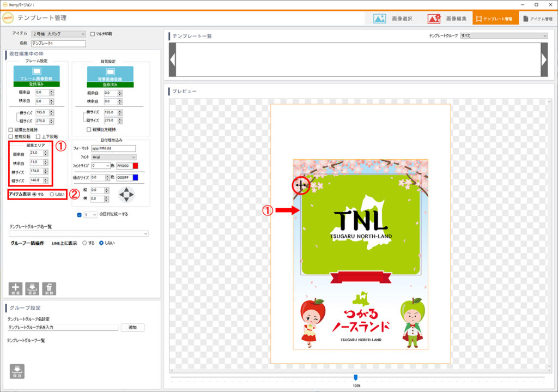Click the テンプレートグループ名を入力 text field
The width and height of the screenshot is (558, 392).
click(63, 328)
